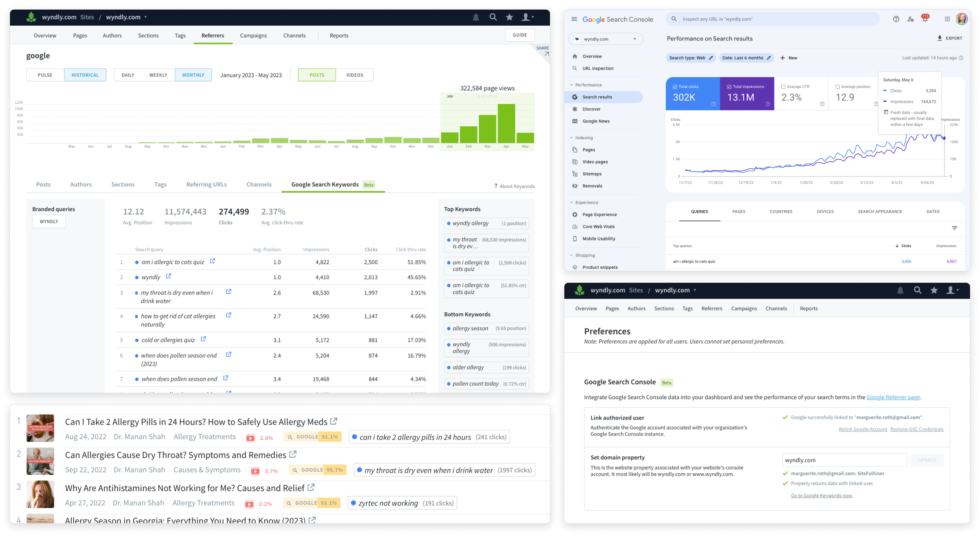
Task: Open thumbnail for 'Can Allergies Cause Dry Throat' post
Action: 40,462
